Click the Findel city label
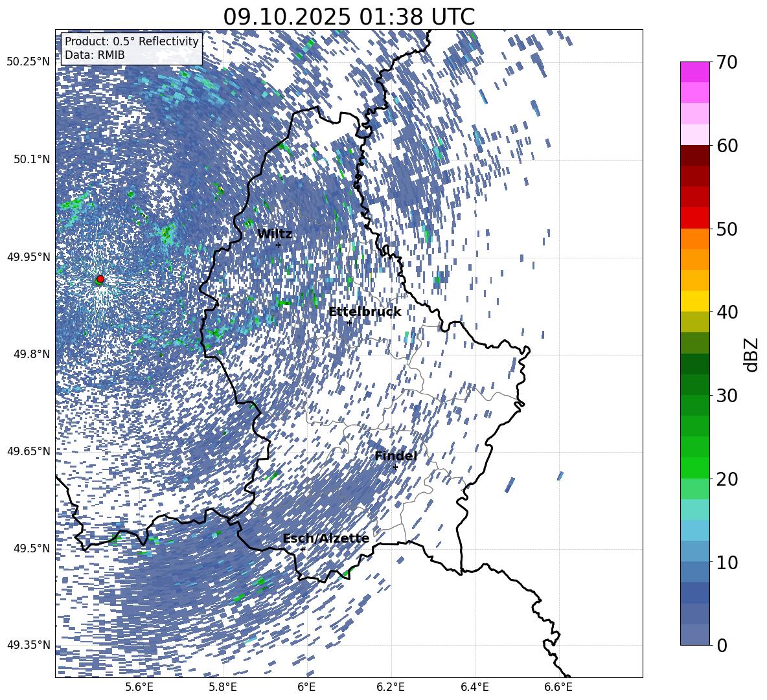Image resolution: width=767 pixels, height=700 pixels. point(396,456)
